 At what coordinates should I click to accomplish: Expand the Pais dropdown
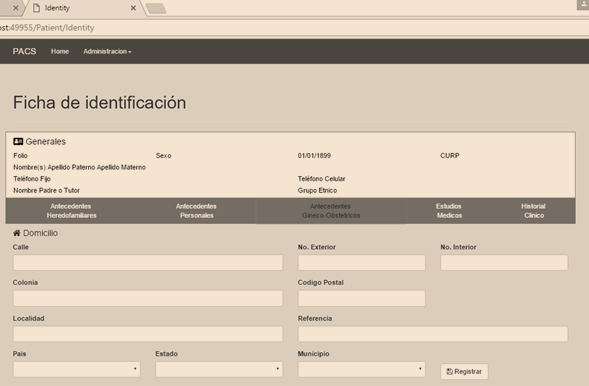(x=77, y=369)
